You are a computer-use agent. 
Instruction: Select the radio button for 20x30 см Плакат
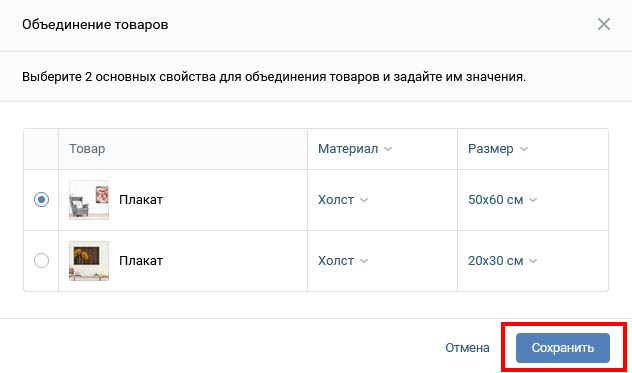(42, 260)
